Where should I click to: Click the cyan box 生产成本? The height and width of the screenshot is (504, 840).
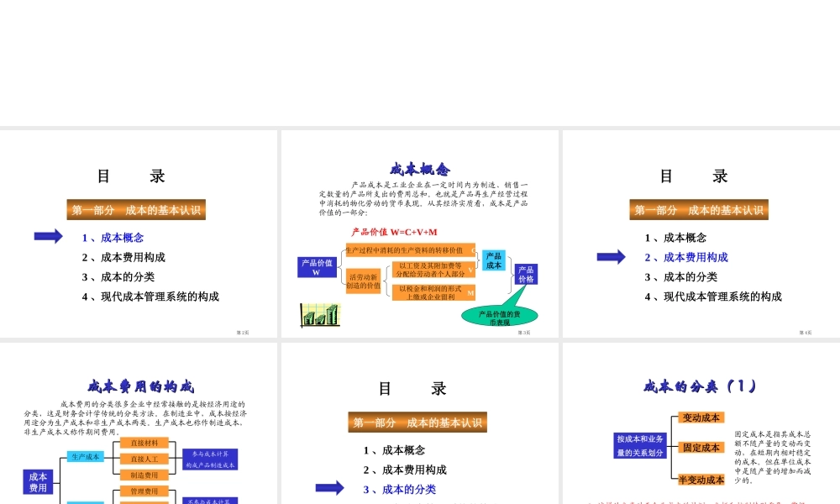point(86,456)
